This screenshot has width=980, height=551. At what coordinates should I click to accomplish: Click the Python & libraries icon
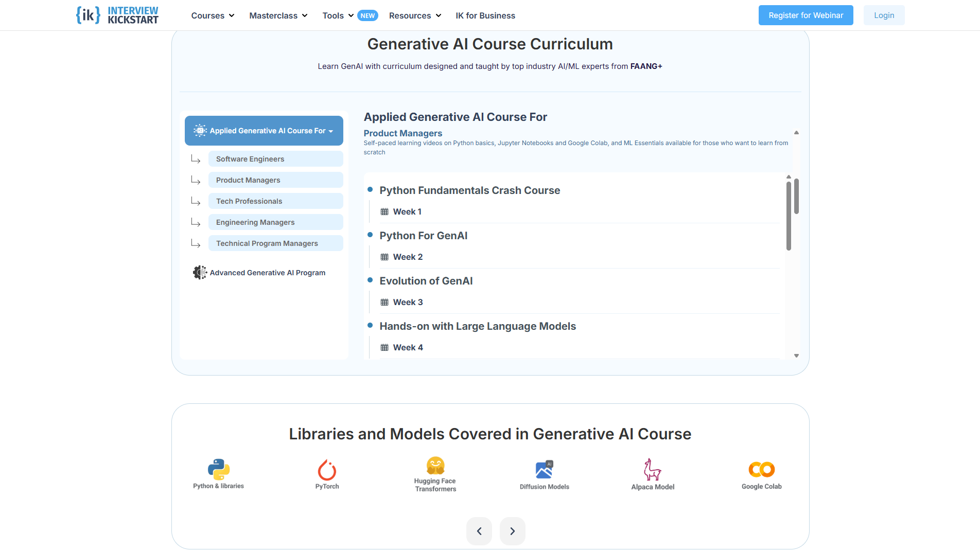218,469
